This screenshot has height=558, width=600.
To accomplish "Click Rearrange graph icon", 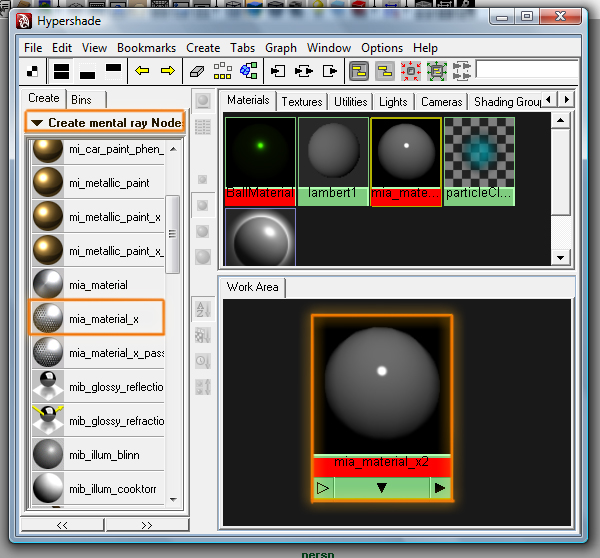I will pos(222,71).
